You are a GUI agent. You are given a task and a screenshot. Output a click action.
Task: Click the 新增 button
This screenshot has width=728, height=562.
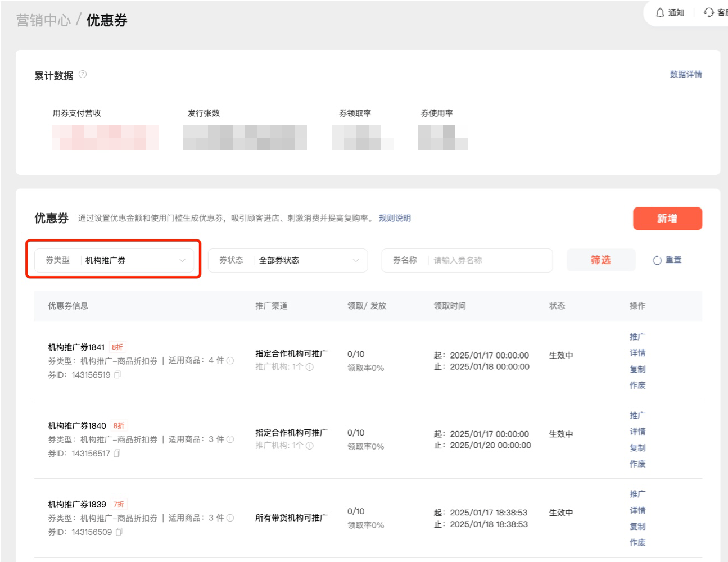[667, 219]
